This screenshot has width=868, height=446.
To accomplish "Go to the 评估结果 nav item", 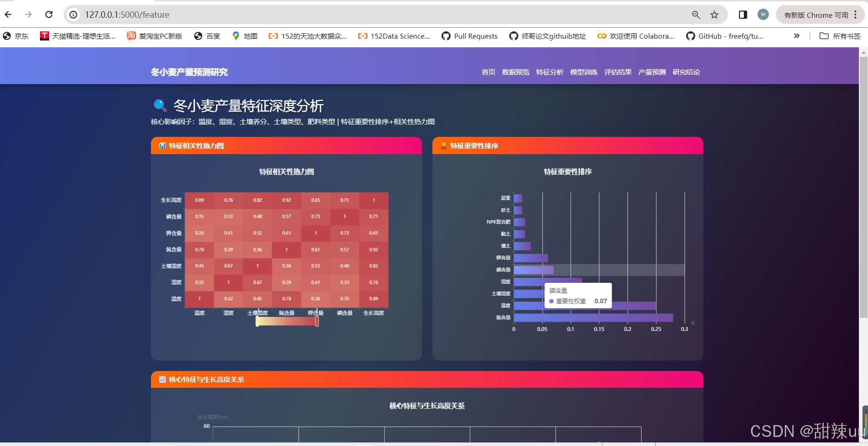I will pyautogui.click(x=618, y=72).
